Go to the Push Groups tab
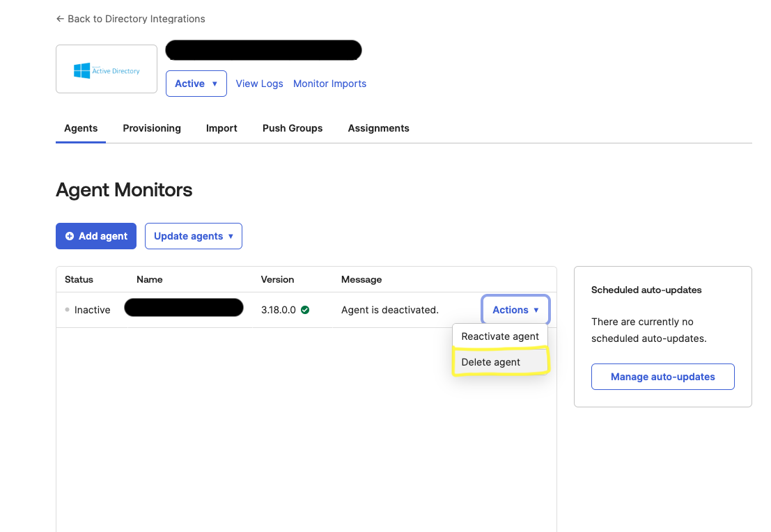This screenshot has height=532, width=771. [x=293, y=128]
